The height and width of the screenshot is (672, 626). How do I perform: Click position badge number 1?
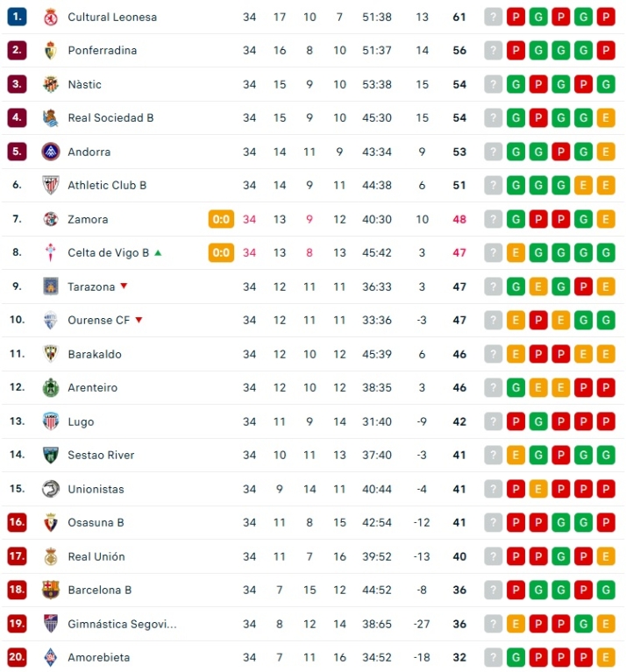click(17, 17)
